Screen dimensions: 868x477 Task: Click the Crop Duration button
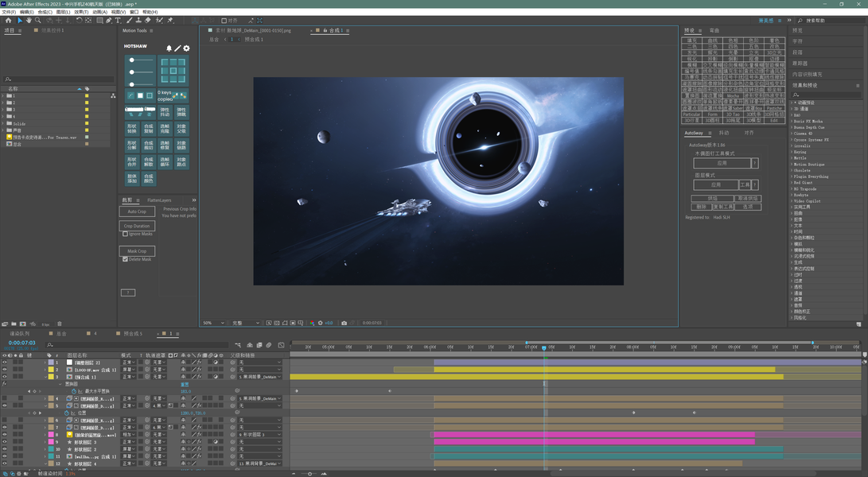138,226
